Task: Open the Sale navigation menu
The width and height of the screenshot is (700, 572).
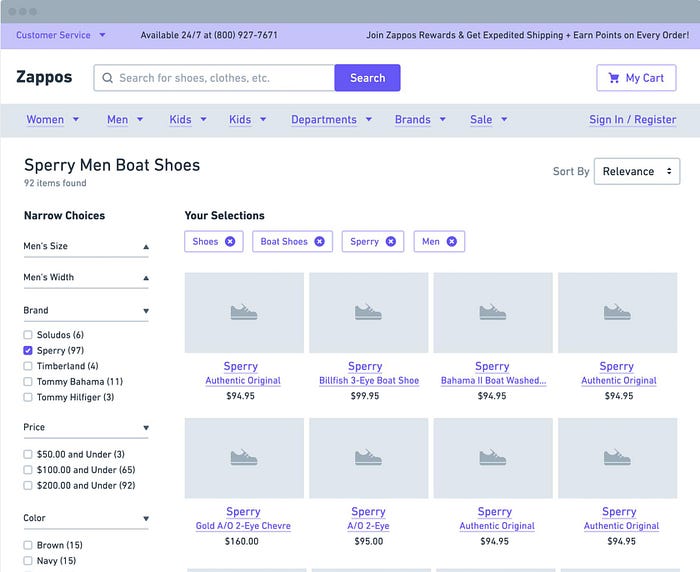Action: (488, 120)
